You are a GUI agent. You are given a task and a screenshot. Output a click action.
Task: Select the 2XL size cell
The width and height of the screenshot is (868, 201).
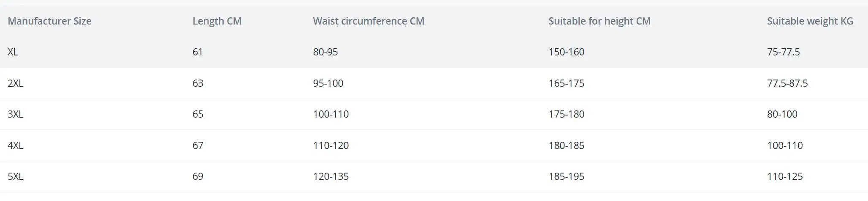tap(15, 83)
